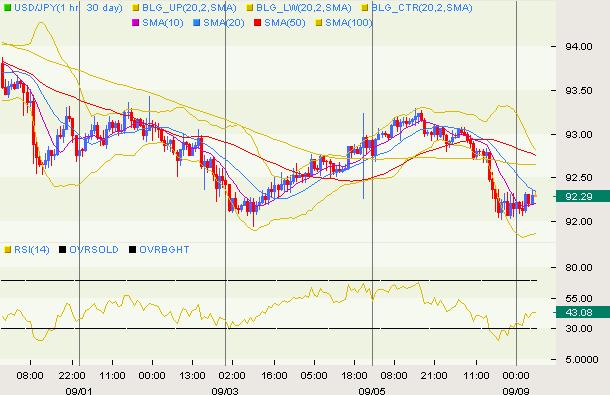Click the USD/JPY(1 hr 30 day) label

pyautogui.click(x=68, y=8)
